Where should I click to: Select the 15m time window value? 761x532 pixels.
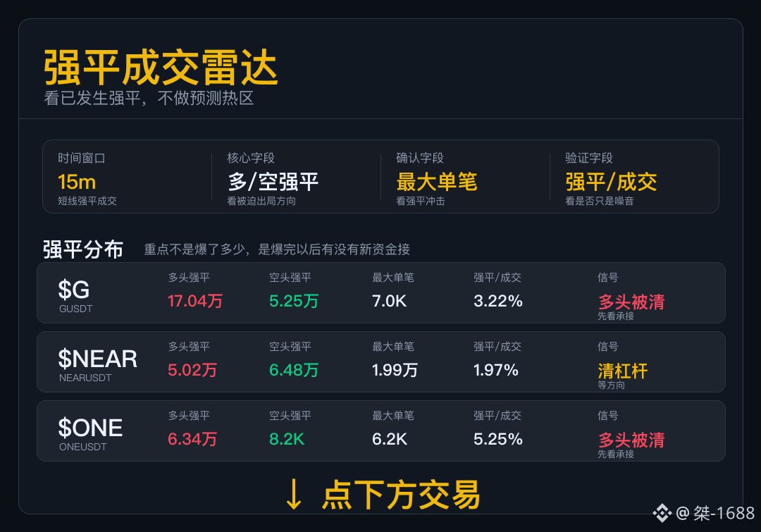(77, 182)
